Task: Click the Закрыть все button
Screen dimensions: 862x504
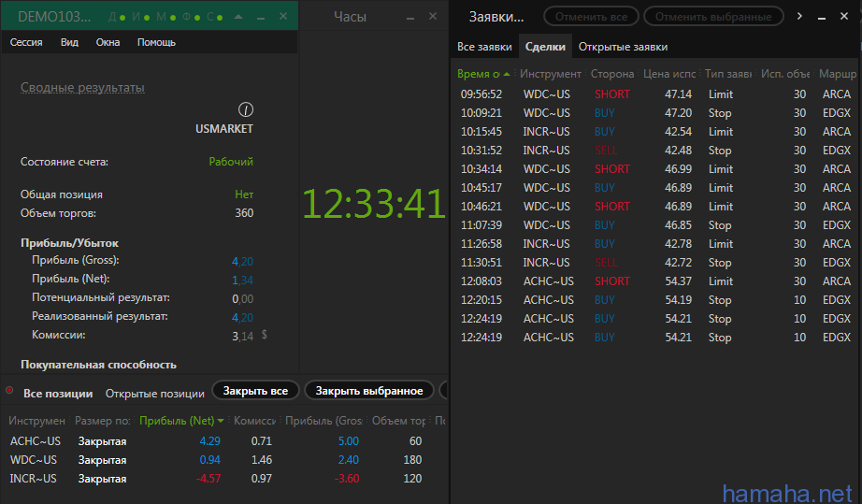Action: point(255,391)
